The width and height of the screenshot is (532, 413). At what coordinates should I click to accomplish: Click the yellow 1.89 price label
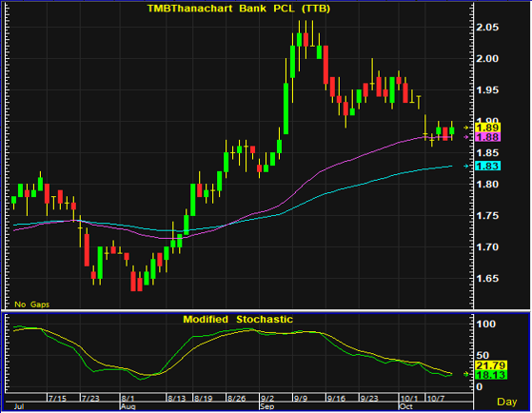pyautogui.click(x=488, y=128)
